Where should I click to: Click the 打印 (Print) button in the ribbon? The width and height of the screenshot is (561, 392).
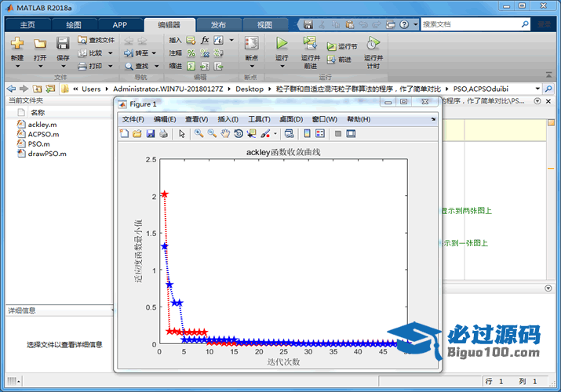[x=90, y=66]
